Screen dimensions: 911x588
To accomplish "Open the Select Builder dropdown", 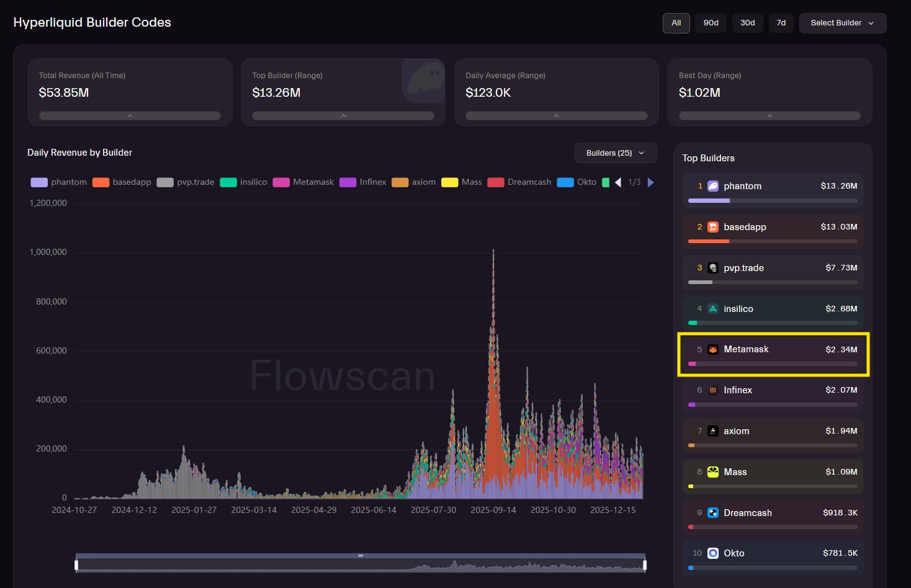I will (x=842, y=23).
